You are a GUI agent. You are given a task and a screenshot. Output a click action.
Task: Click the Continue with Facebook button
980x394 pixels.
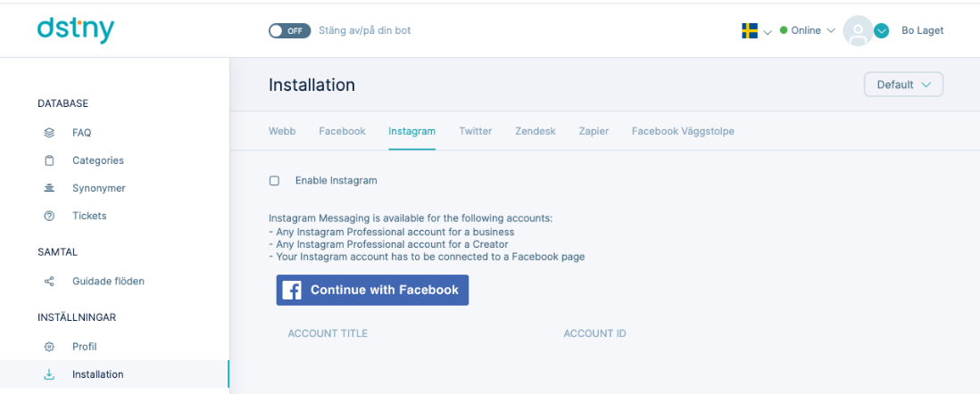372,290
